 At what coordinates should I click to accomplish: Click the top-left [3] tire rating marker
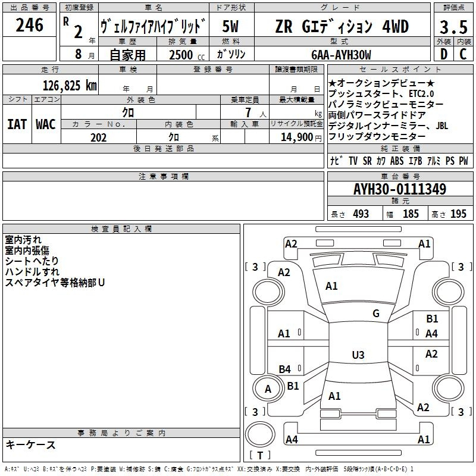coord(255,267)
